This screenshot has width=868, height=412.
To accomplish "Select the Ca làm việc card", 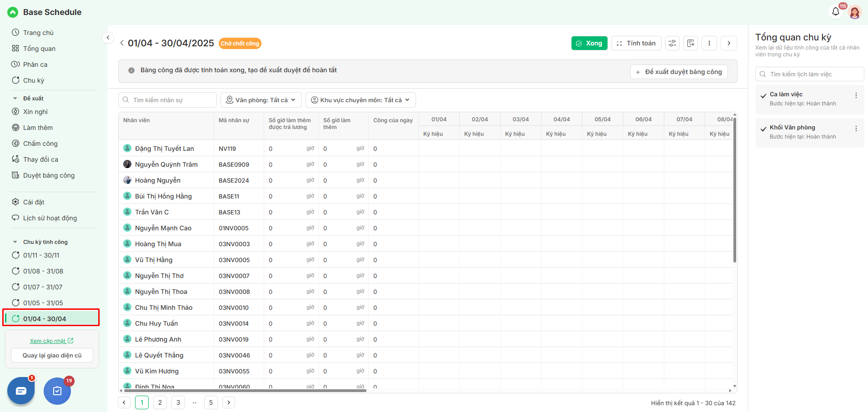I will pyautogui.click(x=809, y=99).
